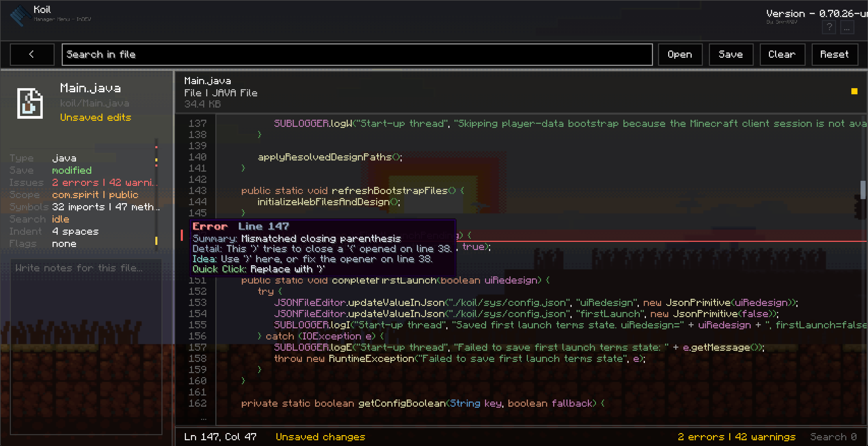This screenshot has height=446, width=868.
Task: Click the editor vertical scrollbar thumb
Action: pos(863,190)
